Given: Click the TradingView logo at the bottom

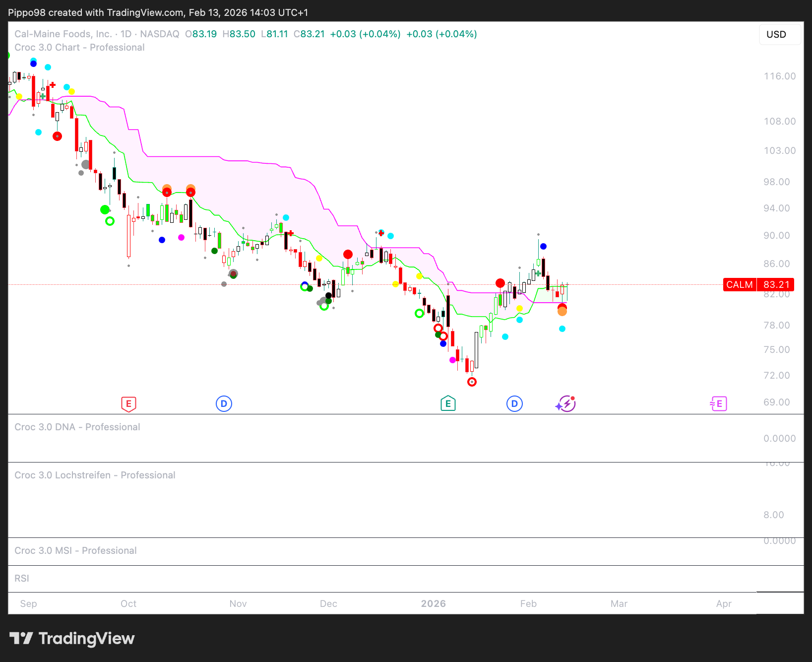Looking at the screenshot, I should 72,638.
